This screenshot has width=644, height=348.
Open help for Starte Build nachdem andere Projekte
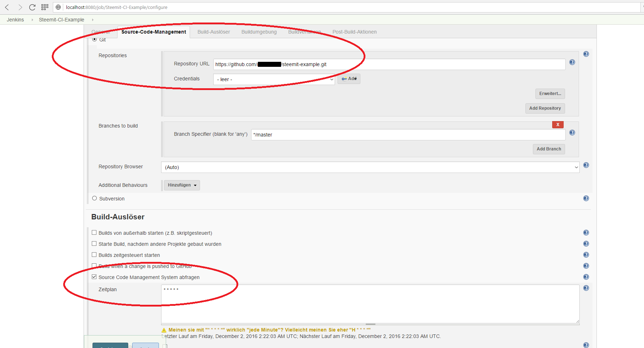586,244
